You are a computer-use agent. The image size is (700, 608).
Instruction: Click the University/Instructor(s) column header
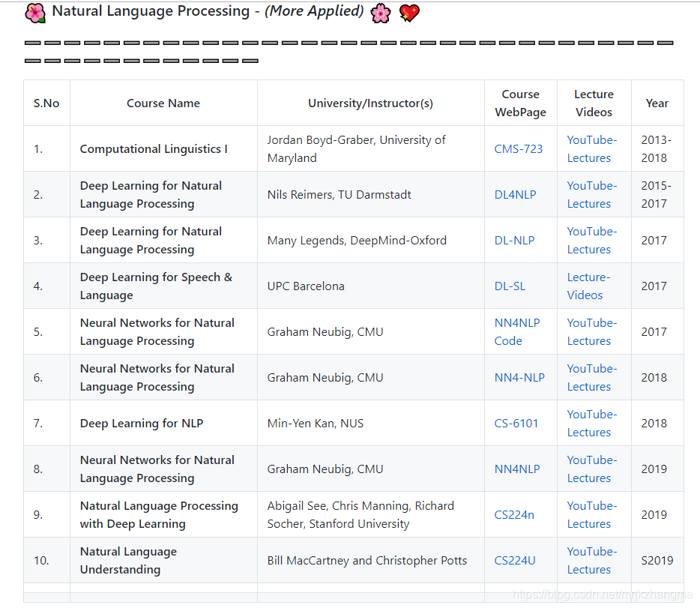click(x=370, y=103)
